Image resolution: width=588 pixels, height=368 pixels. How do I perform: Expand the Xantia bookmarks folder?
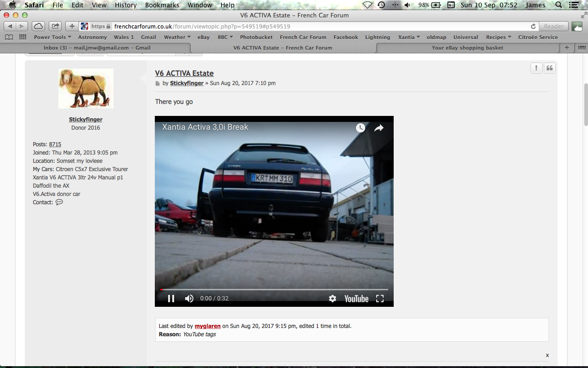click(409, 37)
